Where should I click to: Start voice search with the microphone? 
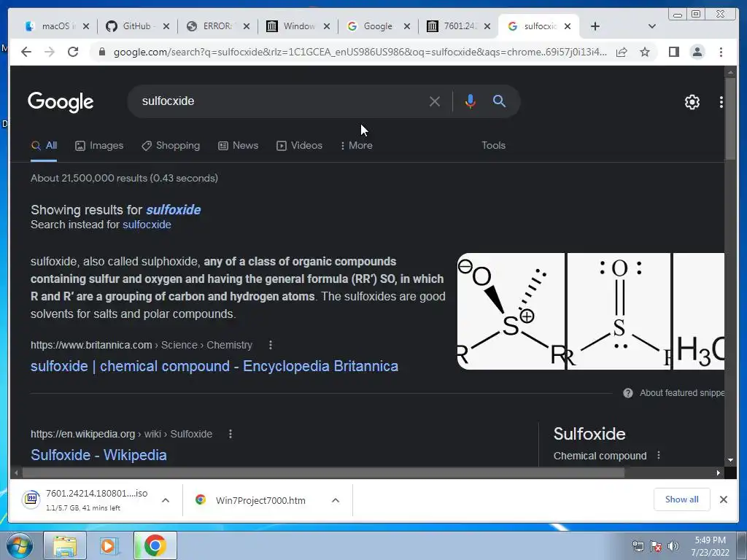[x=471, y=101]
